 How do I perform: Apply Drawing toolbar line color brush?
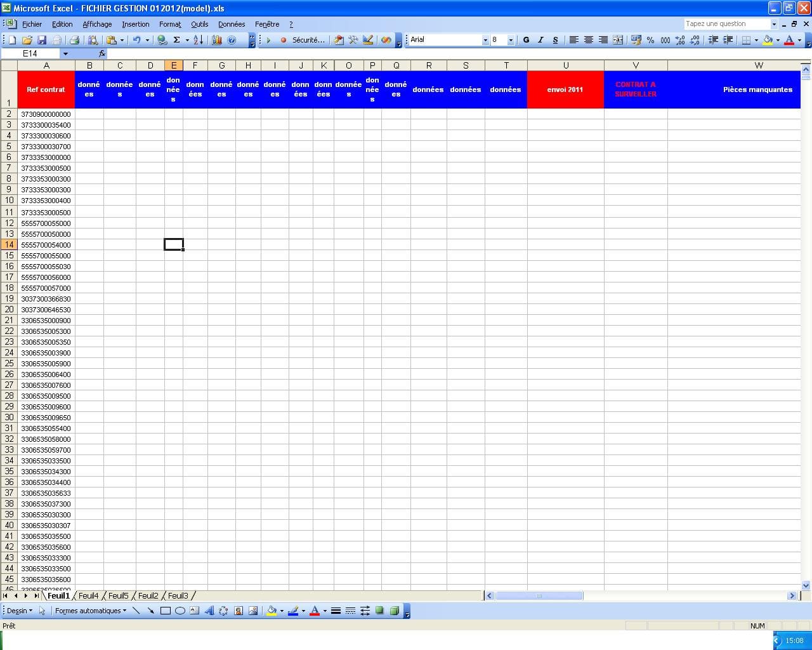pyautogui.click(x=292, y=611)
